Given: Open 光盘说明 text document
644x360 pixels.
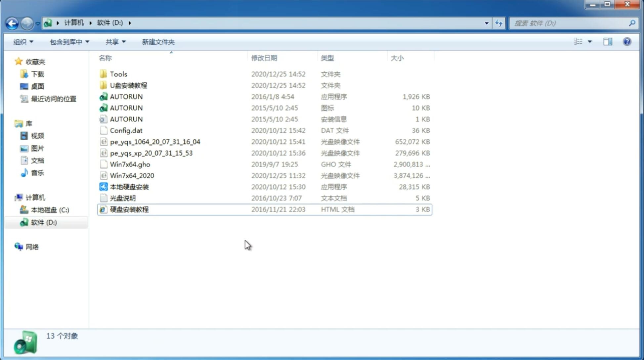Looking at the screenshot, I should click(x=123, y=198).
